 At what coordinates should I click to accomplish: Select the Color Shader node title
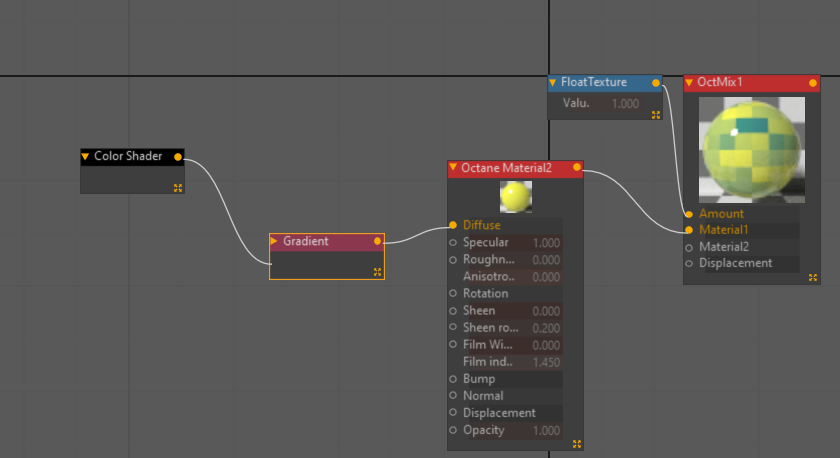[x=128, y=156]
